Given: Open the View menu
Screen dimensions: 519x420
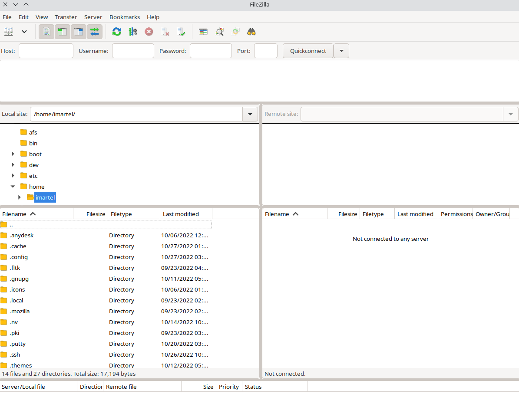Looking at the screenshot, I should tap(42, 17).
